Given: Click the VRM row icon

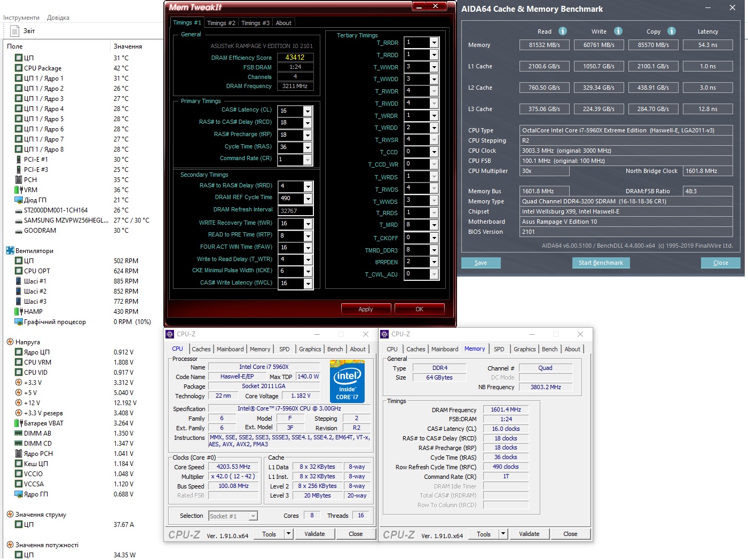Looking at the screenshot, I should [19, 190].
